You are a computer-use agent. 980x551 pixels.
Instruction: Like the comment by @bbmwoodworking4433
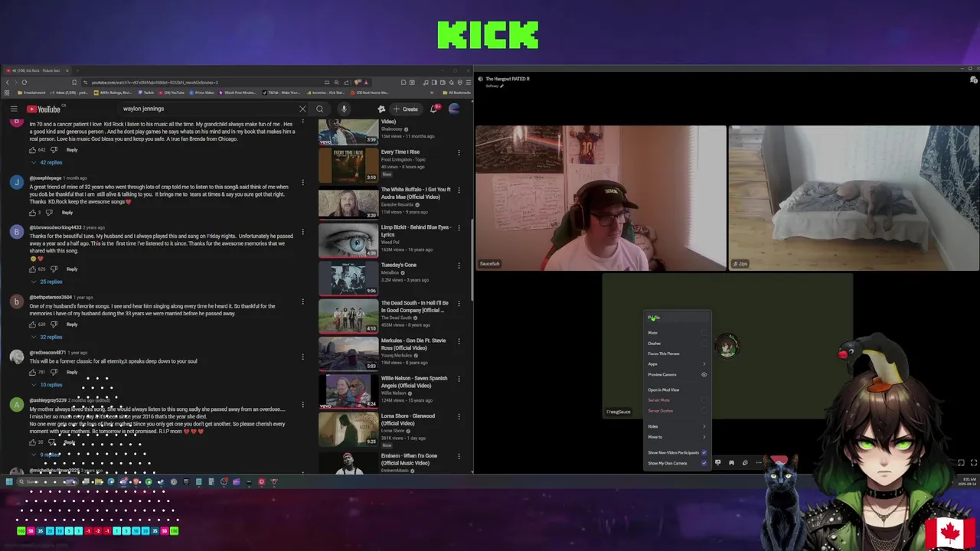[33, 269]
